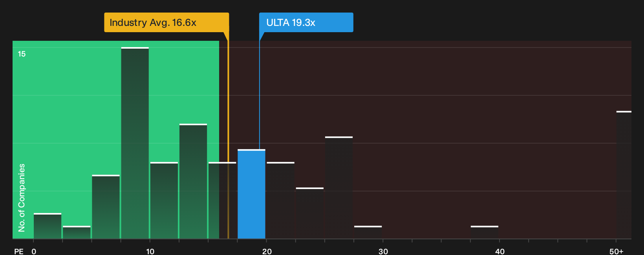This screenshot has width=644, height=255.
Task: Click the ULTA 19.3x label
Action: click(306, 22)
